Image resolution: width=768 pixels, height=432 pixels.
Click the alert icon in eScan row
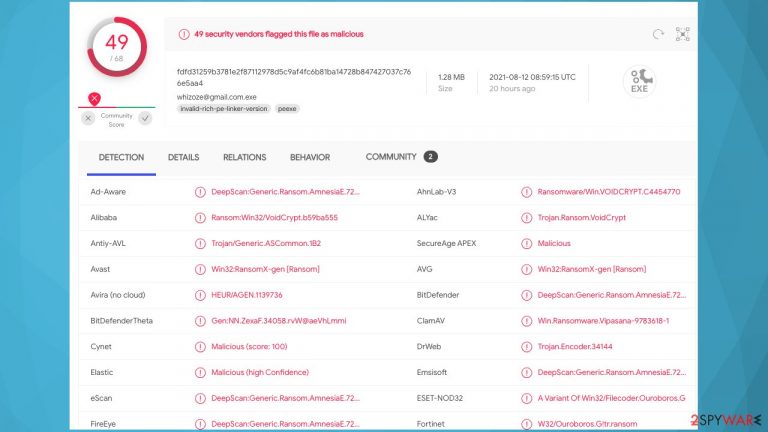coord(200,398)
